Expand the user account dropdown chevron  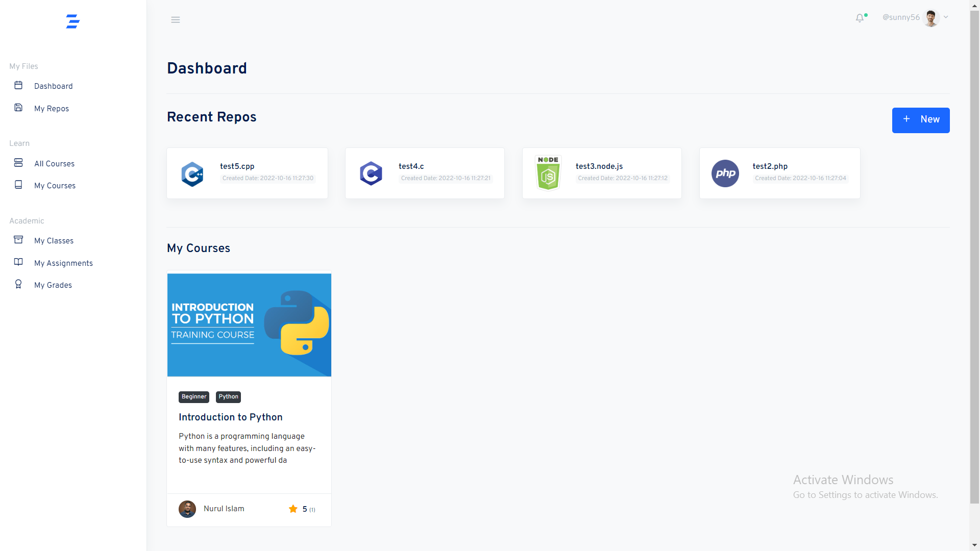pos(946,17)
